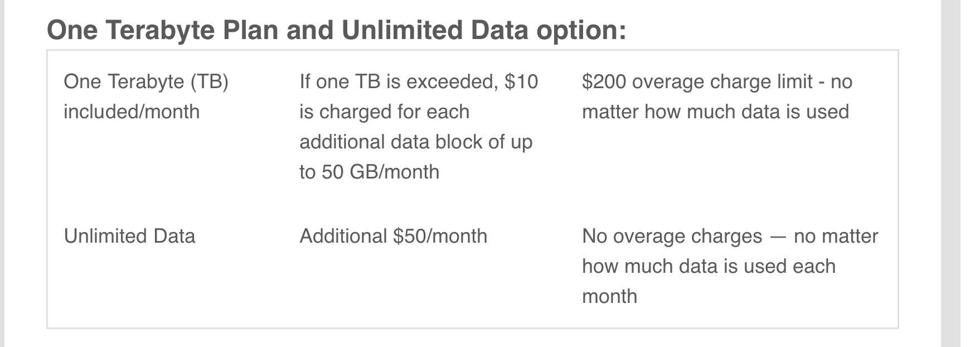Click the 'is charged for each' line
The image size is (980, 347).
click(384, 112)
